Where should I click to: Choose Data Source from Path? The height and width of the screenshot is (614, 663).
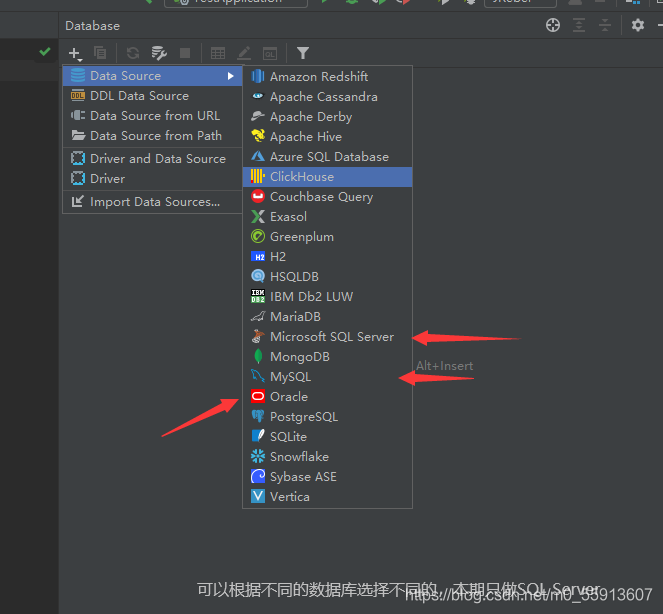(152, 136)
